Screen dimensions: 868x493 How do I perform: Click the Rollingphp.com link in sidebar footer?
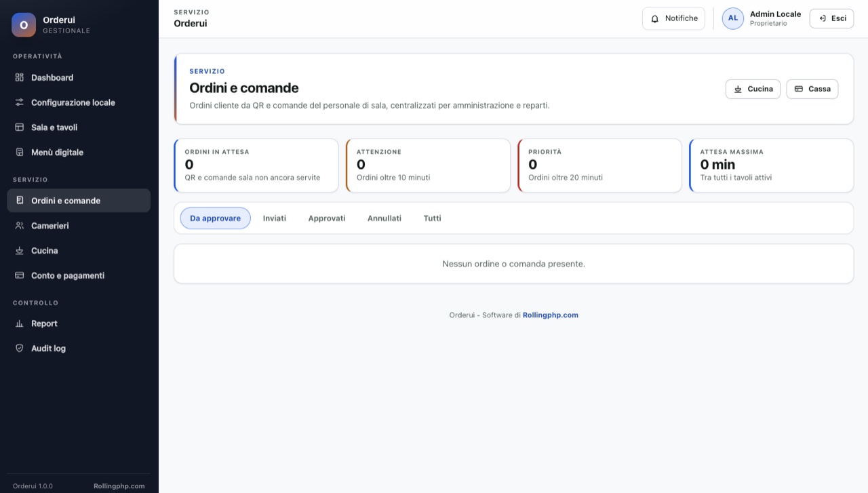click(x=119, y=486)
